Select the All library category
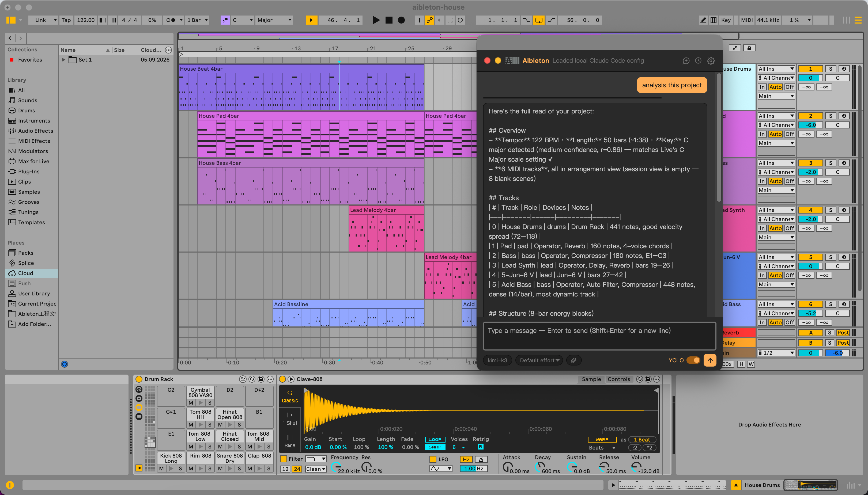868x495 pixels. [x=21, y=90]
